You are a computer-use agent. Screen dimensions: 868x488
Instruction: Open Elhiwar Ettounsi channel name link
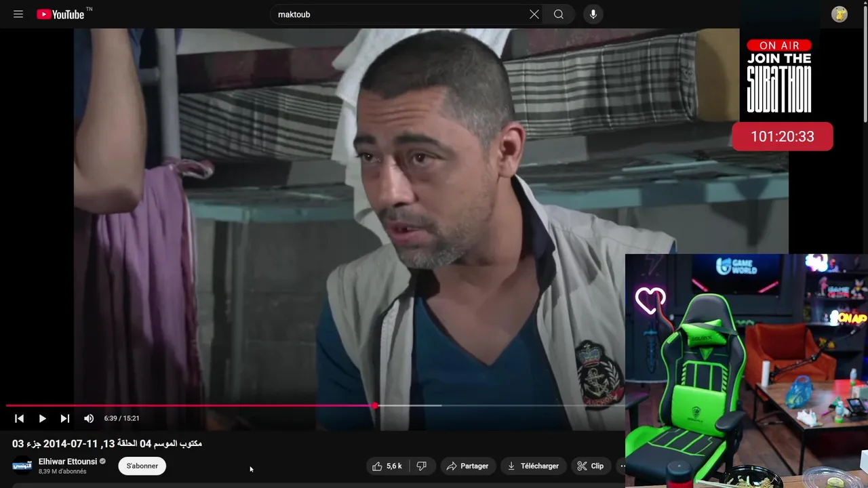[x=68, y=462]
